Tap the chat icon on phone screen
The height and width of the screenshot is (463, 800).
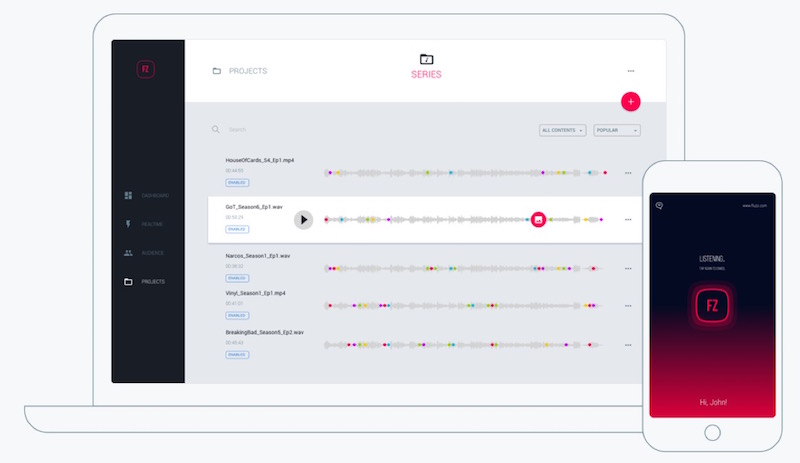coord(659,206)
